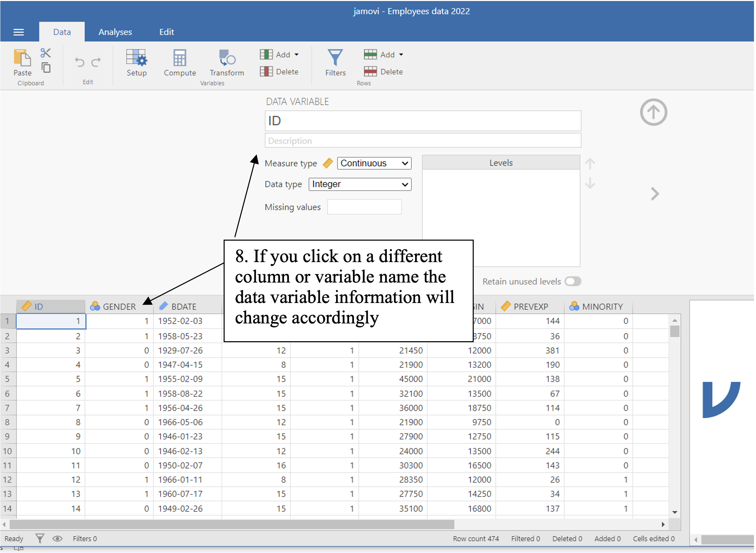Click PREVEXP cell 381
Screen dimensions: 756x553
[530, 350]
